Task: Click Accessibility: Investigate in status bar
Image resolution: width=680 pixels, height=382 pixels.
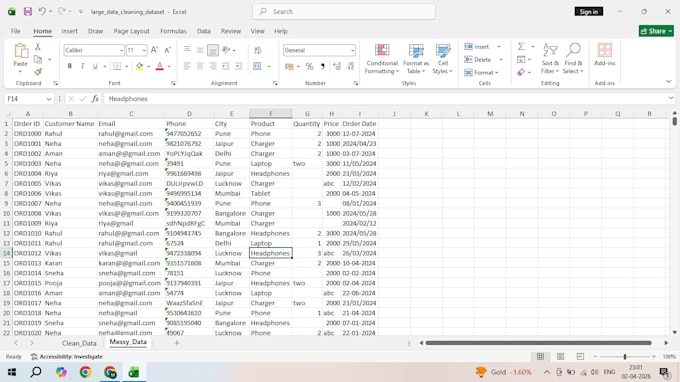Action: (67, 356)
